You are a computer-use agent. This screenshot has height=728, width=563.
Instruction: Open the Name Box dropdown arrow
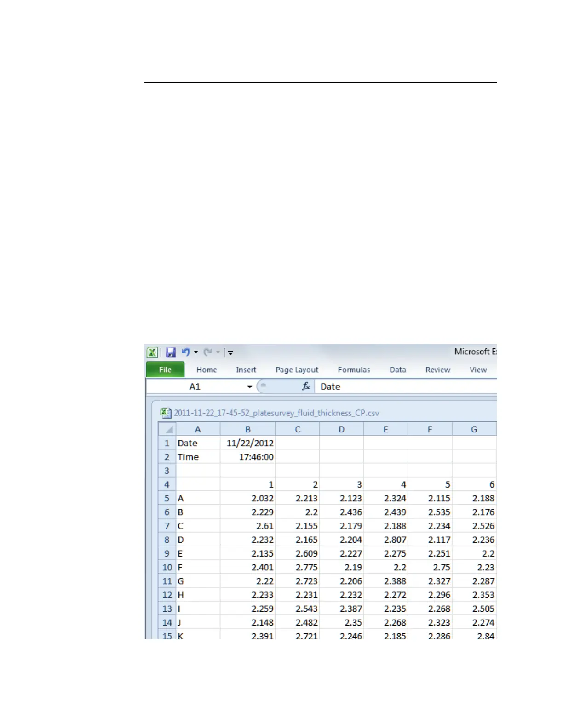[250, 387]
